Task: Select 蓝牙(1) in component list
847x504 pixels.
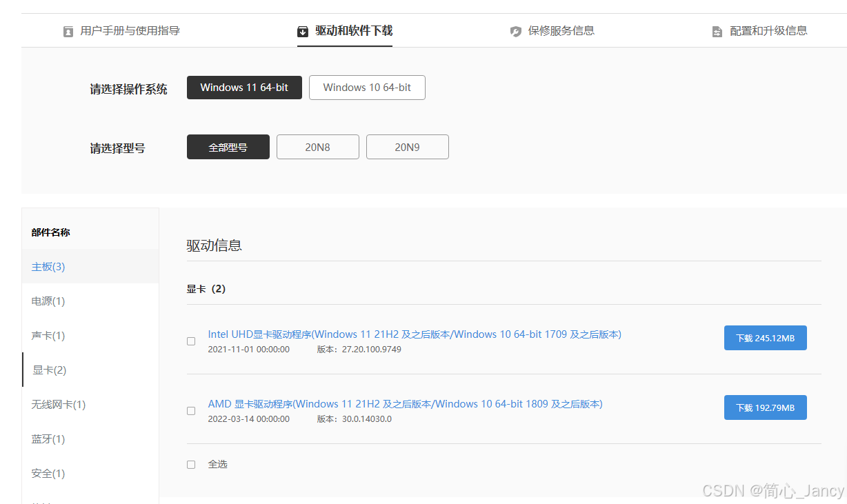Action: pyautogui.click(x=90, y=439)
